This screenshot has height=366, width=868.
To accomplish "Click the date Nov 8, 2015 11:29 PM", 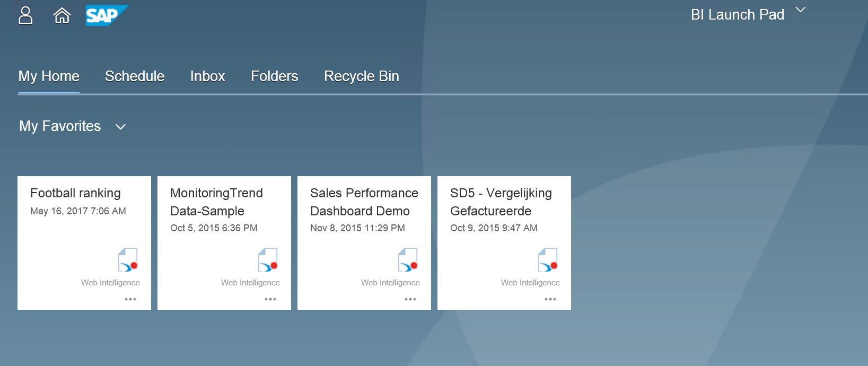I will pos(357,228).
